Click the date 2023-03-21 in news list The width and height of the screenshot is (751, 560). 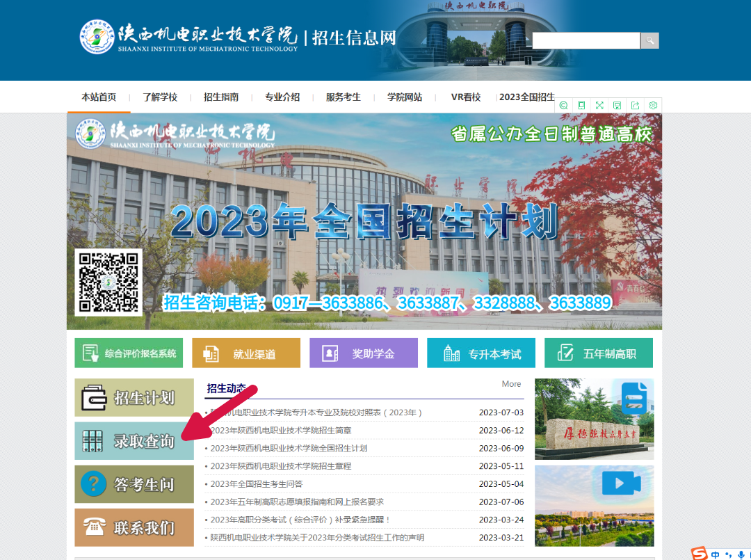tap(501, 538)
